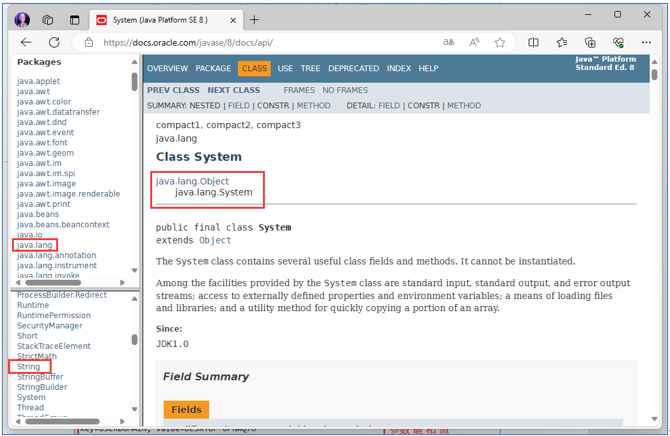Viewport: 670px width, 436px height.
Task: Jump to detail METHOD link
Action: (x=464, y=106)
